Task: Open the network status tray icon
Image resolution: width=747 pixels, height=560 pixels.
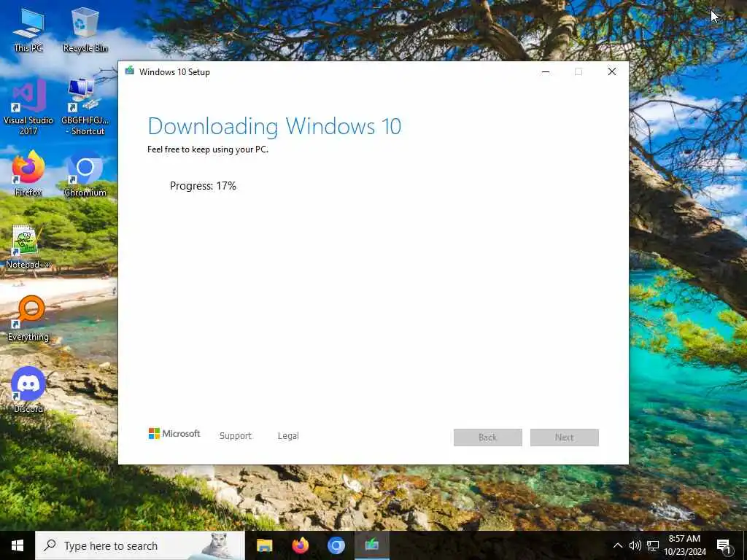Action: click(x=653, y=545)
